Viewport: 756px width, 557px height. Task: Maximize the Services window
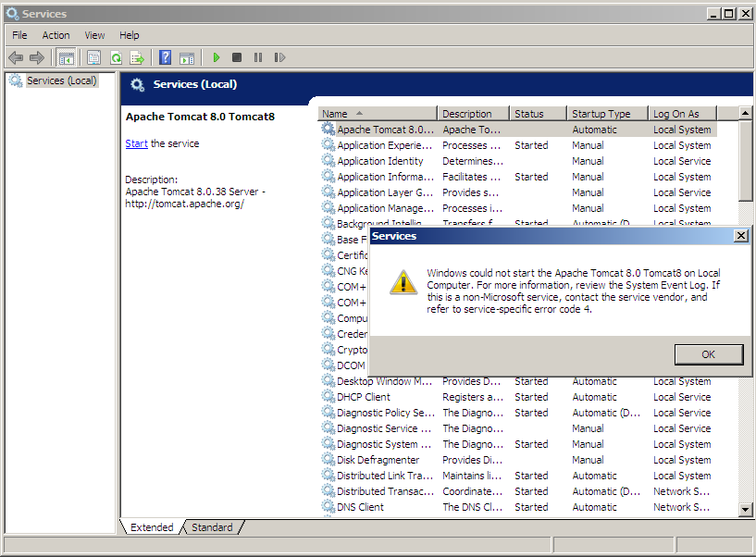tap(729, 14)
